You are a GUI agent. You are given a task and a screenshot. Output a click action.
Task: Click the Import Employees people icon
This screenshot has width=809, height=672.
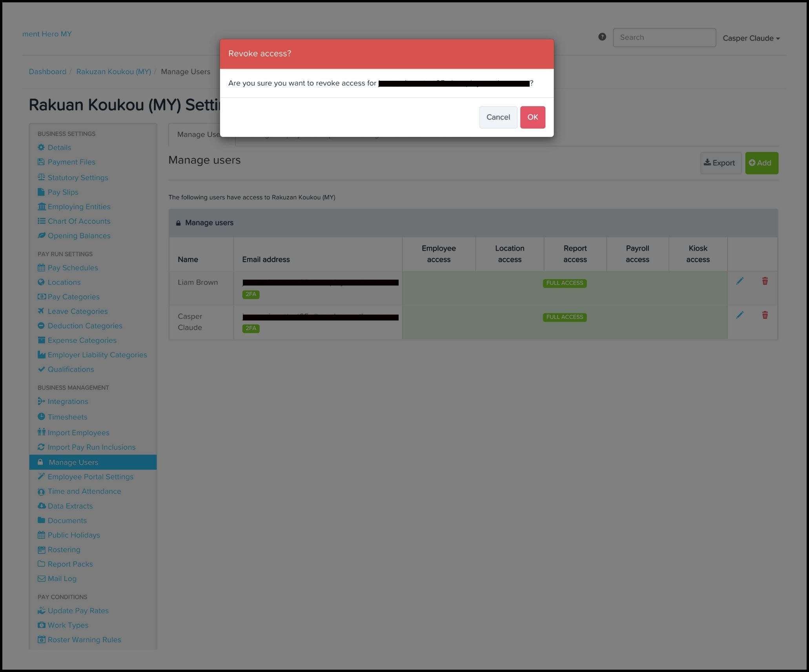[x=42, y=432]
